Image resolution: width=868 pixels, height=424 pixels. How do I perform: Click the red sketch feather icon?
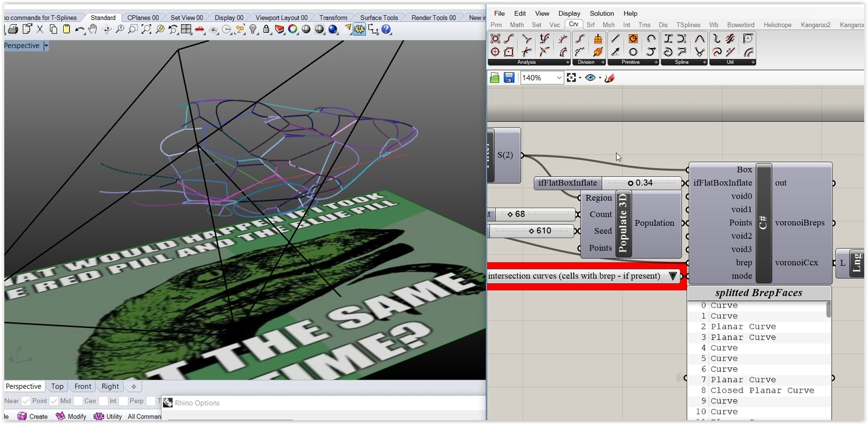tap(610, 78)
